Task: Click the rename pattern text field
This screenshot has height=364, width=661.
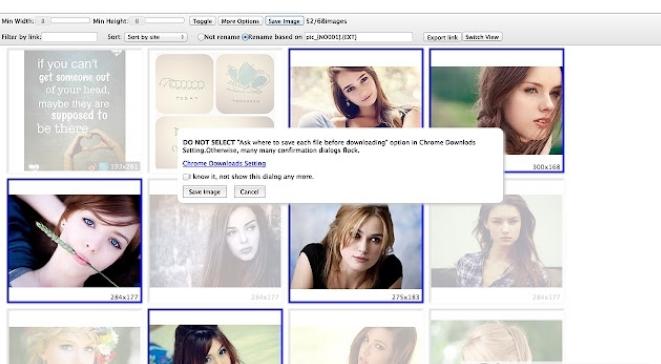Action: coord(358,37)
